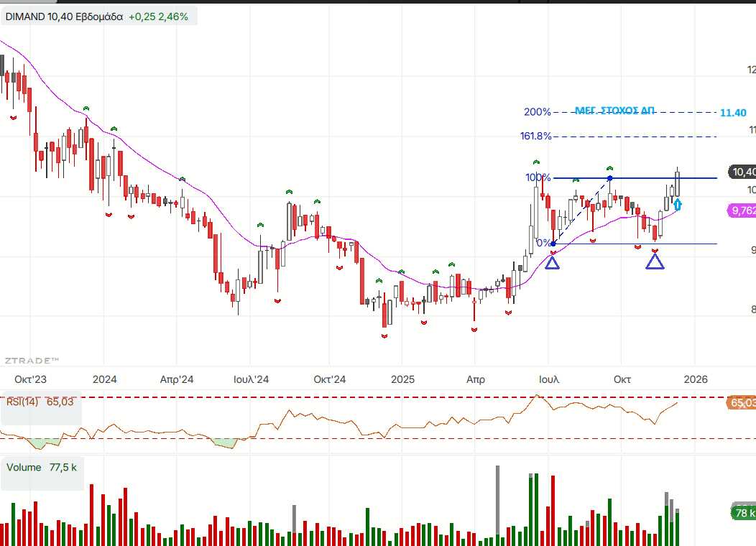Click the right blue triangle marker
756x546 pixels.
(655, 262)
